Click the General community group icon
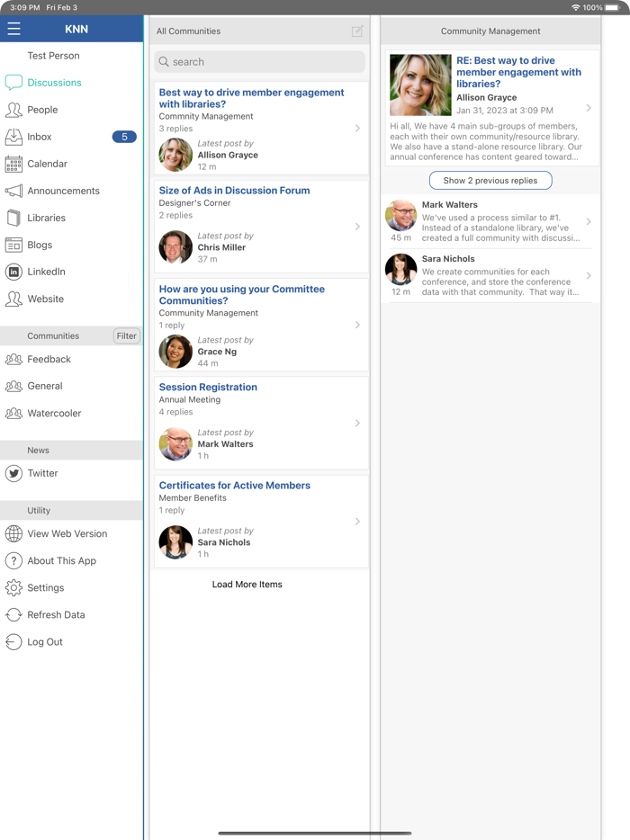The width and height of the screenshot is (630, 840). tap(13, 386)
